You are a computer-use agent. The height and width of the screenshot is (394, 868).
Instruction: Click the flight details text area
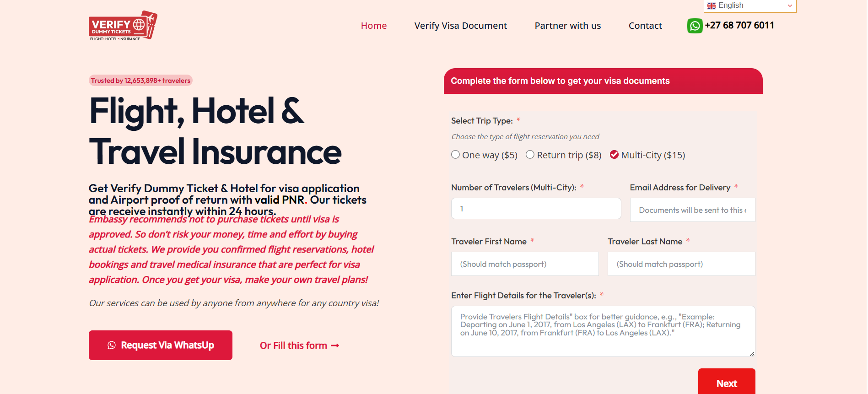tap(603, 331)
